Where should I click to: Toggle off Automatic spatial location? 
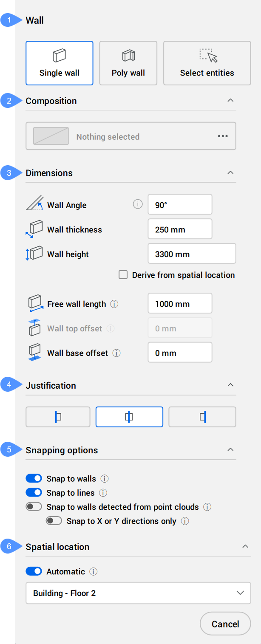[34, 572]
